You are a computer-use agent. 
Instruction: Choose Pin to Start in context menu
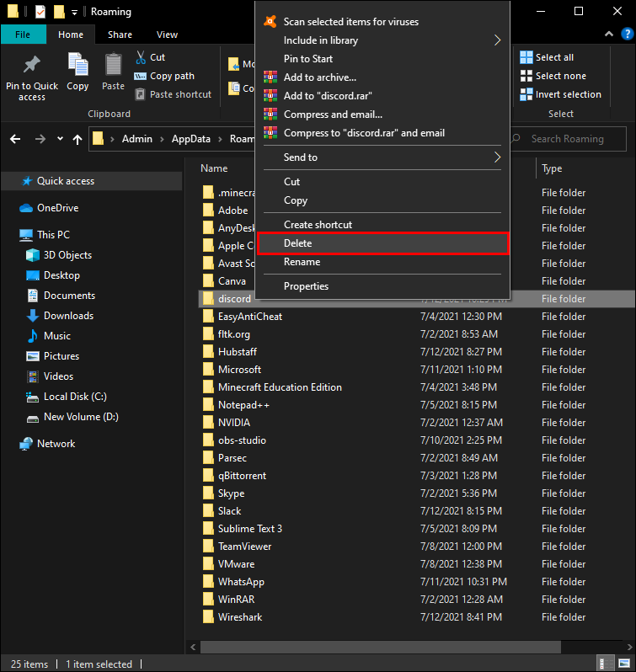(x=382, y=59)
